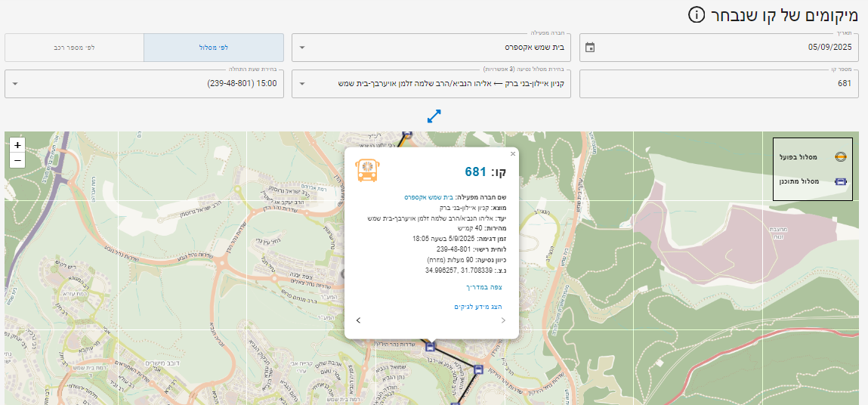Click the dropdown arrow of start time field

[x=14, y=84]
